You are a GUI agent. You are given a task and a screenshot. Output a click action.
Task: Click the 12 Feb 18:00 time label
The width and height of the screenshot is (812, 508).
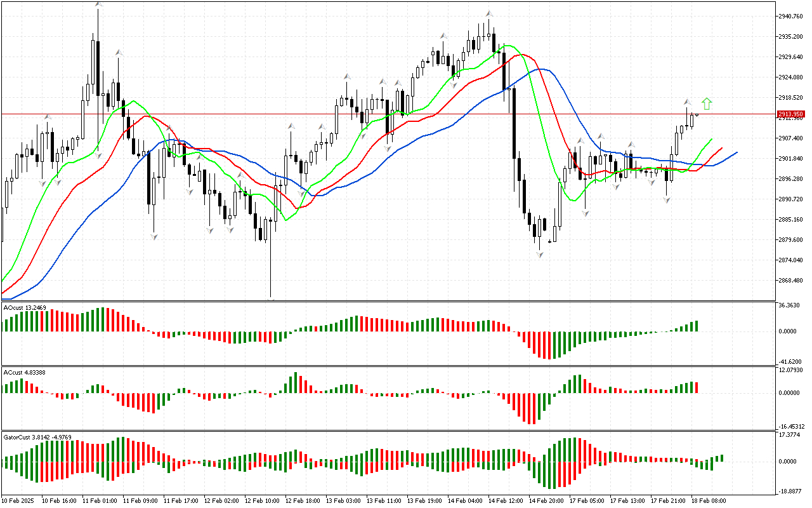pos(303,501)
